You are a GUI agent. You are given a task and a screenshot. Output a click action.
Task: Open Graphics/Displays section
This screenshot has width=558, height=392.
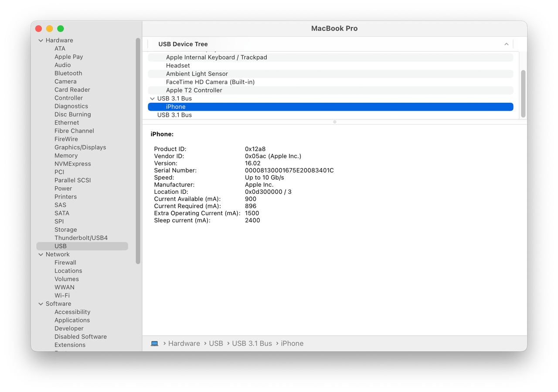point(80,147)
